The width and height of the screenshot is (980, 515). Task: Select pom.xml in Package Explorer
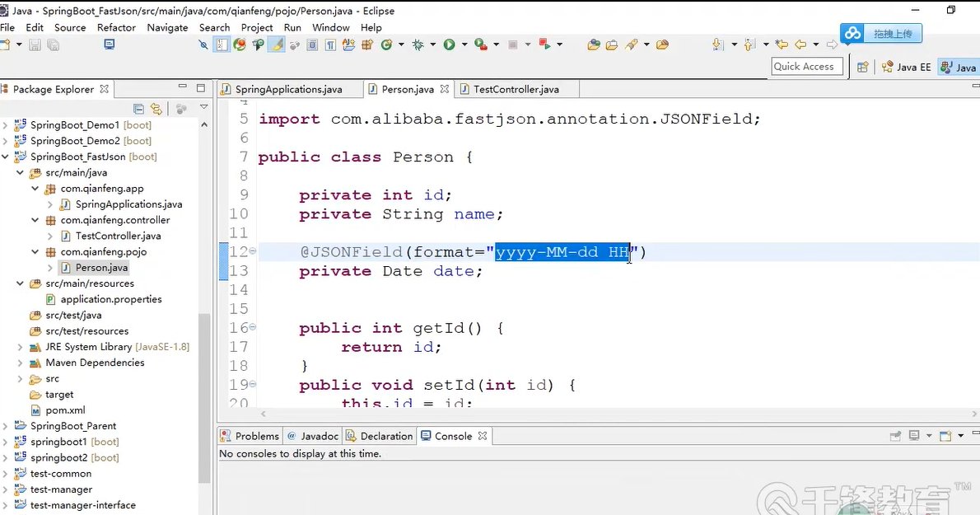click(x=66, y=410)
